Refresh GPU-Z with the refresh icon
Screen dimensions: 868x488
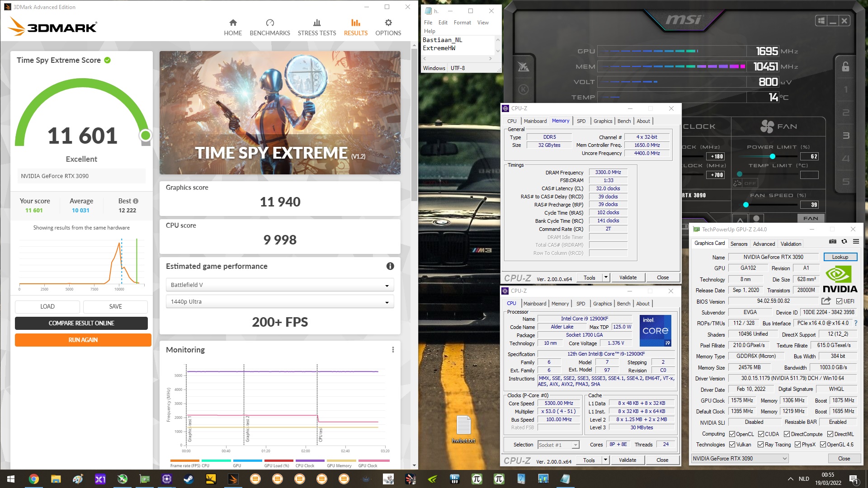coord(844,242)
